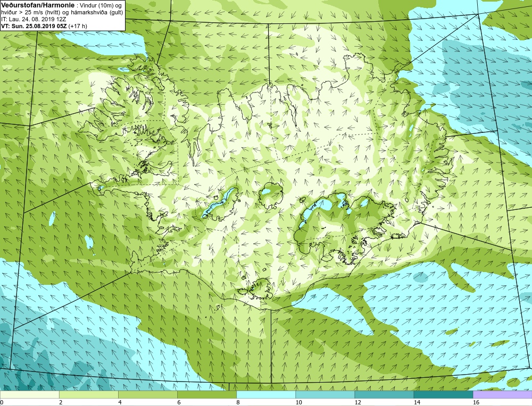Click the light cyan 8–10 m/s swatch
Image resolution: width=532 pixels, height=406 pixels.
point(265,394)
